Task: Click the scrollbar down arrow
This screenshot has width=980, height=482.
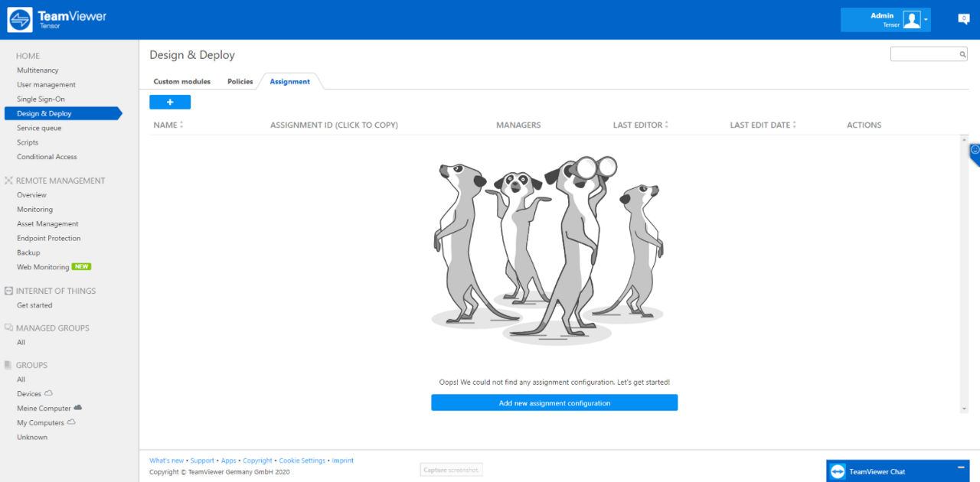Action: 964,409
